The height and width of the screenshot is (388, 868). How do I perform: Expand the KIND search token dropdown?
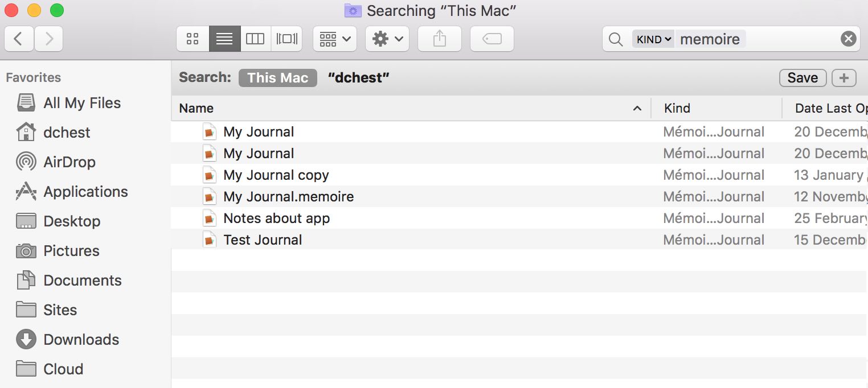653,39
